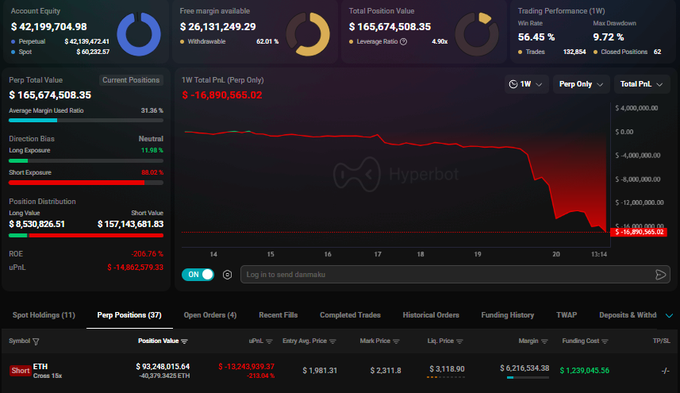Click the Account Equity value $ 42,199,704.98
680x393 pixels.
point(49,27)
